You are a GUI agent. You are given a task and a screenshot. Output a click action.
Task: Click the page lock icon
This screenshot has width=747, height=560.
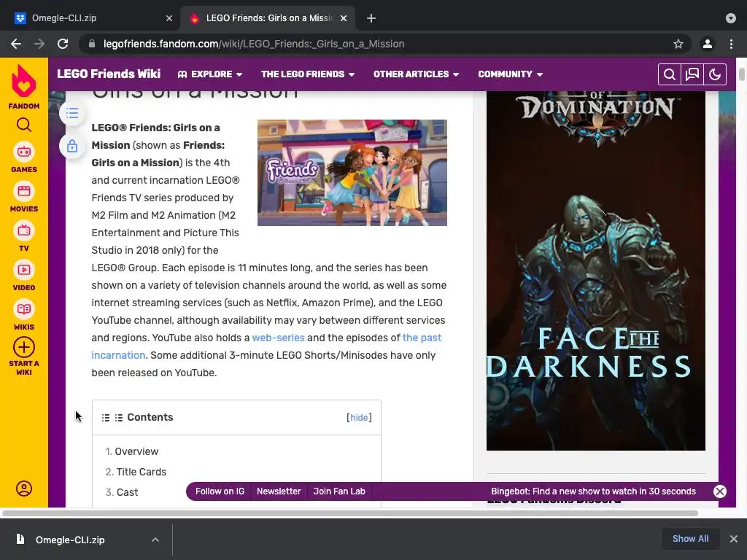point(72,146)
